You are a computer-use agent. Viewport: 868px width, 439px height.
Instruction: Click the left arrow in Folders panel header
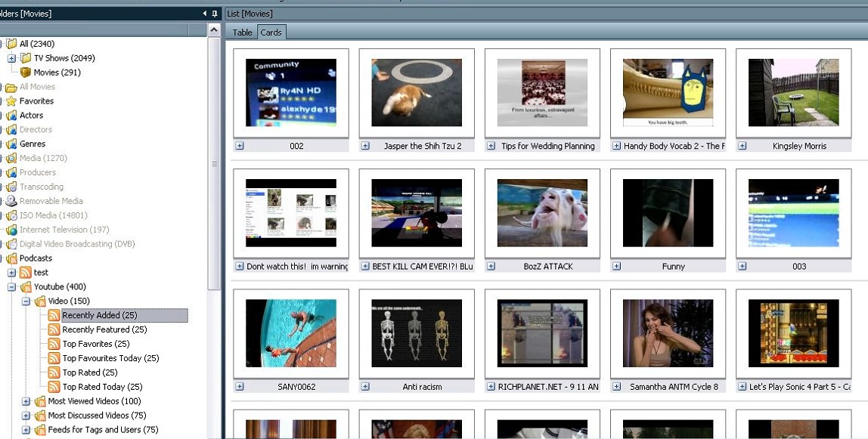[204, 14]
